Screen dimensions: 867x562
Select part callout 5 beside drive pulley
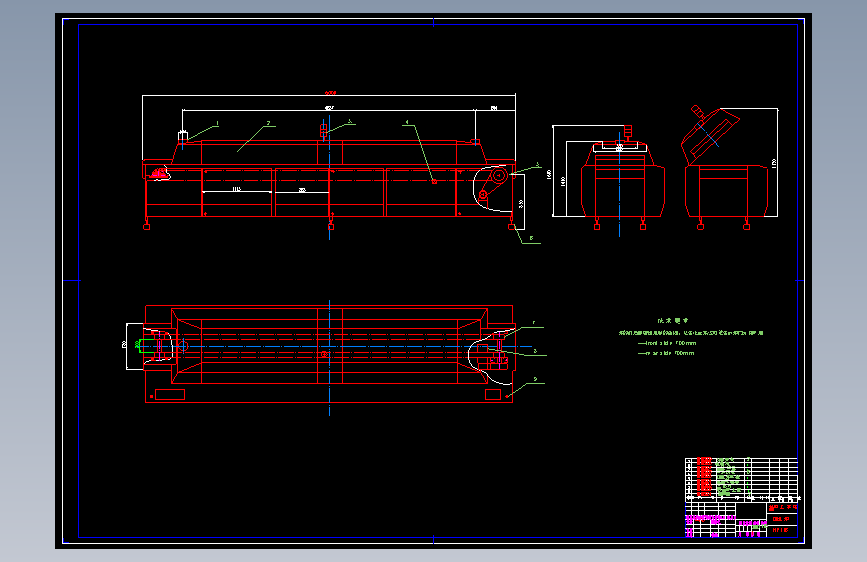[537, 165]
